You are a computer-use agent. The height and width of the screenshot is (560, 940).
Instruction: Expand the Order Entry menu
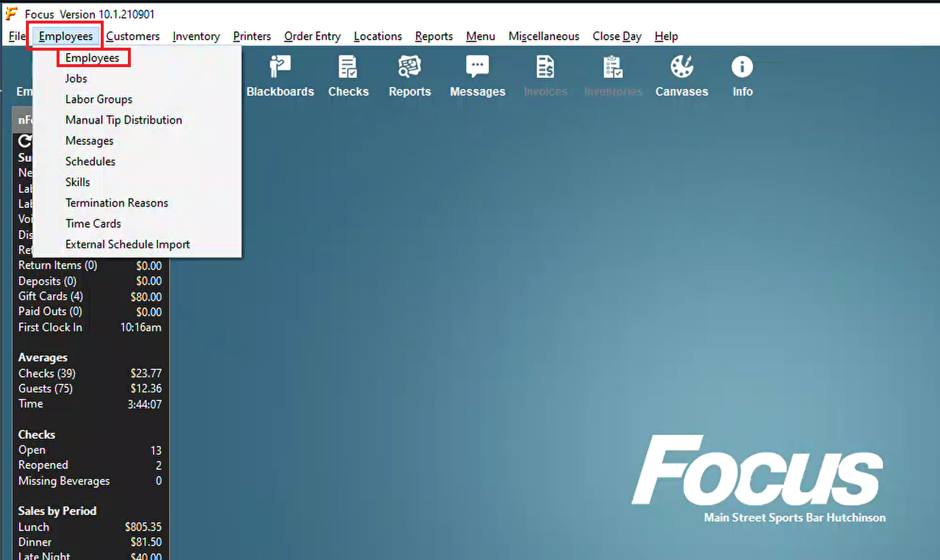point(312,37)
